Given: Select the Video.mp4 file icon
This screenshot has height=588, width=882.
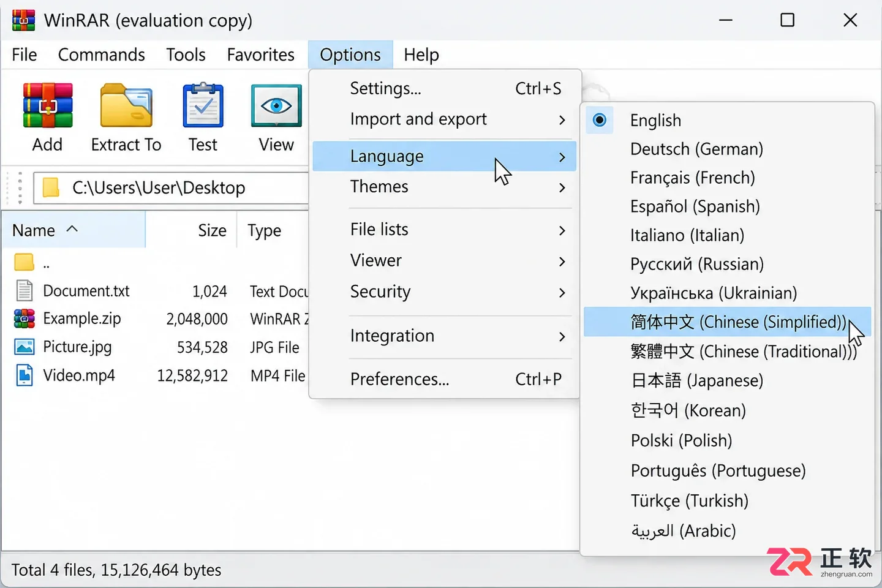Looking at the screenshot, I should pyautogui.click(x=24, y=375).
